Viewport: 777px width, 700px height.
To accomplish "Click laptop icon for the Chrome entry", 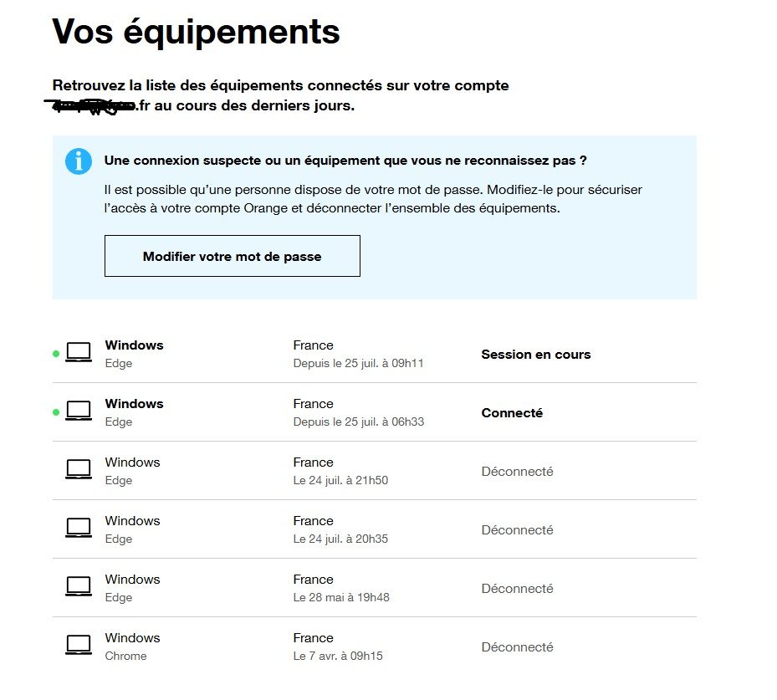I will (x=79, y=646).
